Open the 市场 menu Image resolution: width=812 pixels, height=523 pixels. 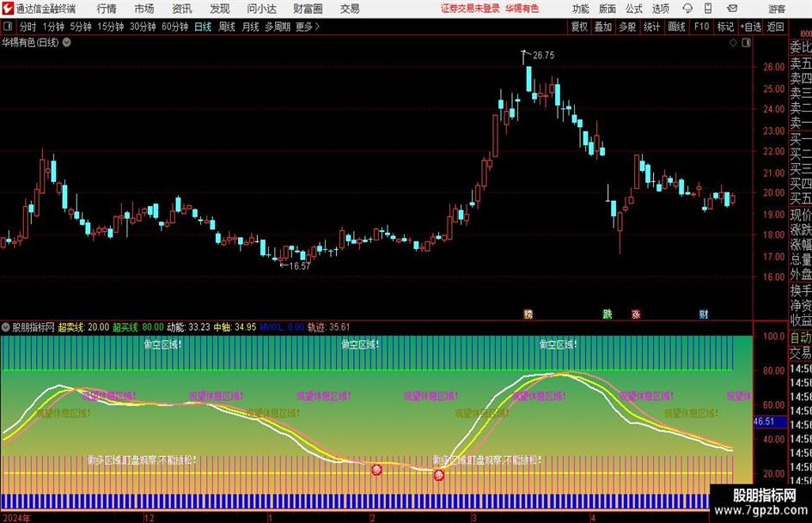click(x=144, y=9)
